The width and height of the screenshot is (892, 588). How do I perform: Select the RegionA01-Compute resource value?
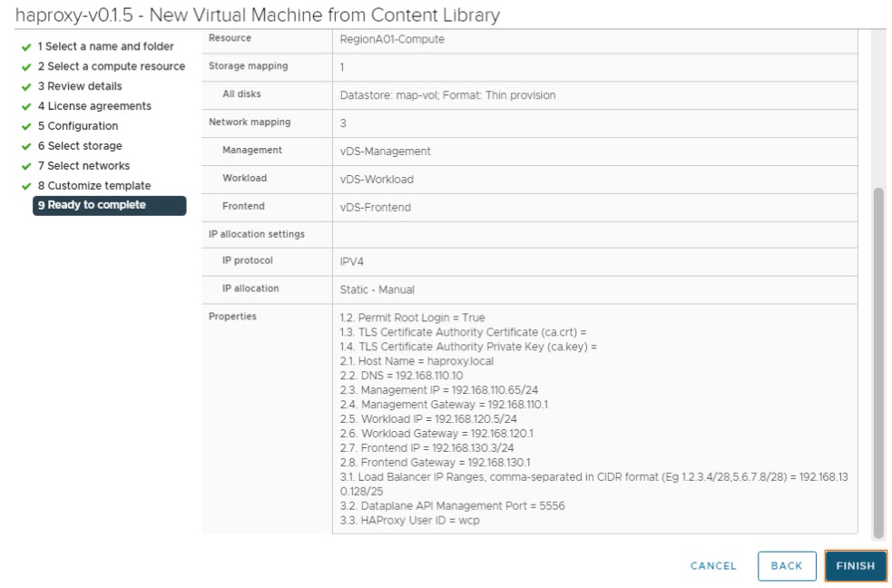[392, 39]
